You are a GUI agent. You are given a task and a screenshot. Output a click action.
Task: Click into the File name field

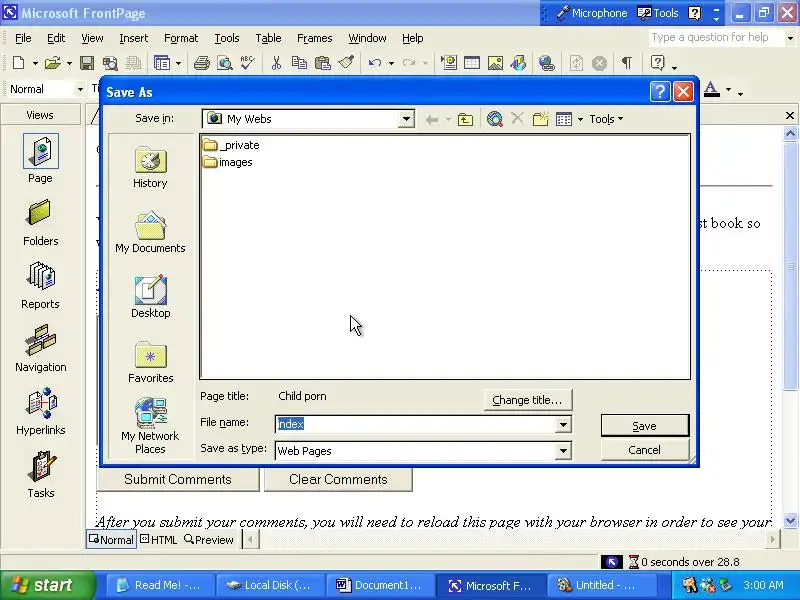pyautogui.click(x=415, y=424)
